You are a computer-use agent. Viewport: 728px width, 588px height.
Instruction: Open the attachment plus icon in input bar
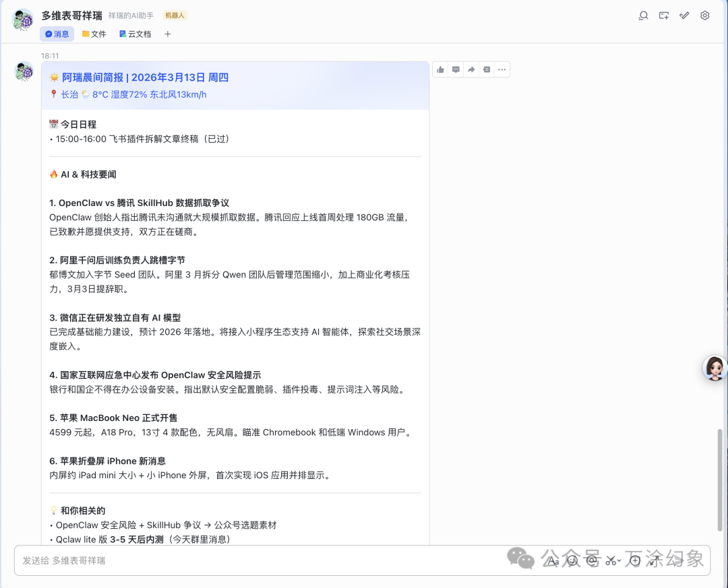635,560
